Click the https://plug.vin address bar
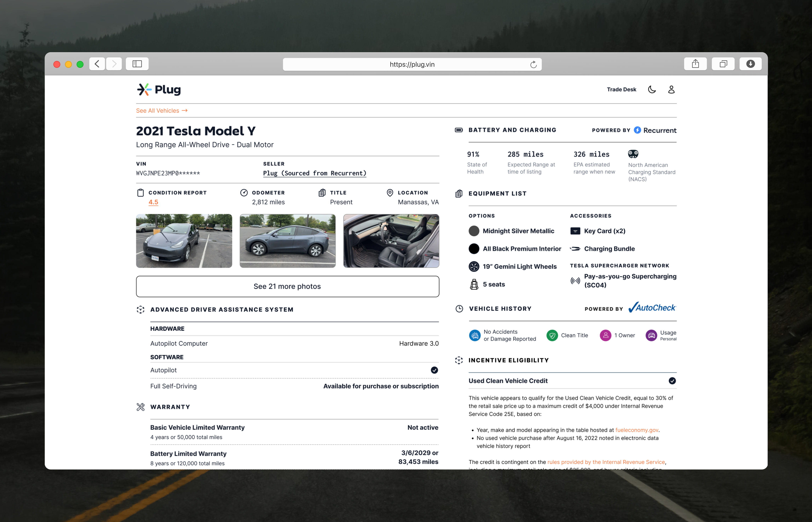 tap(412, 64)
